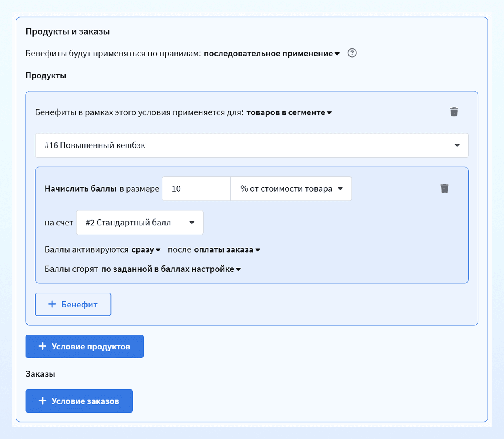504x439 pixels.
Task: Open the товаров в сегменте dropdown
Action: pos(289,112)
